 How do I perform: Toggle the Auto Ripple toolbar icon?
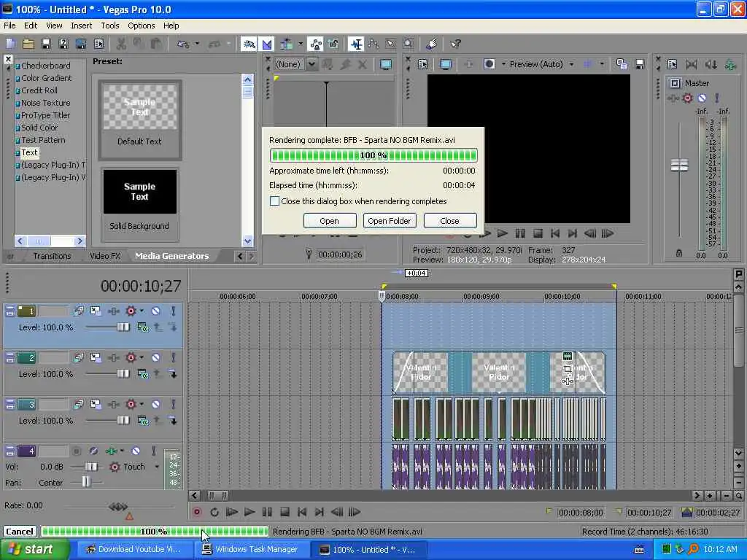(287, 44)
